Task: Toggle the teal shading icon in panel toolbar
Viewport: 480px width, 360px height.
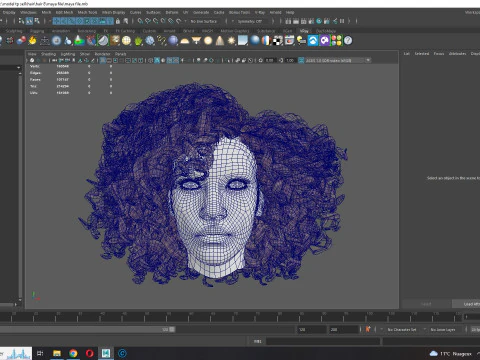Action: pyautogui.click(x=157, y=60)
